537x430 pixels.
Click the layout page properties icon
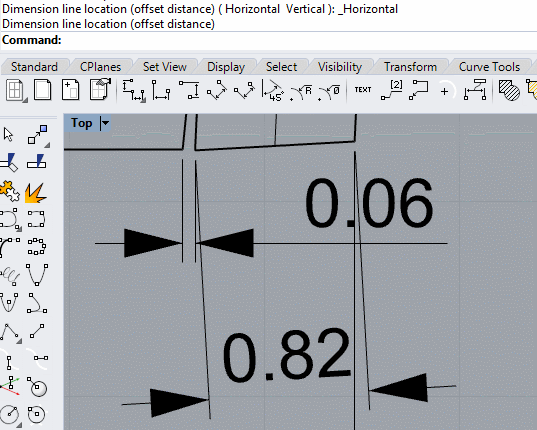100,89
